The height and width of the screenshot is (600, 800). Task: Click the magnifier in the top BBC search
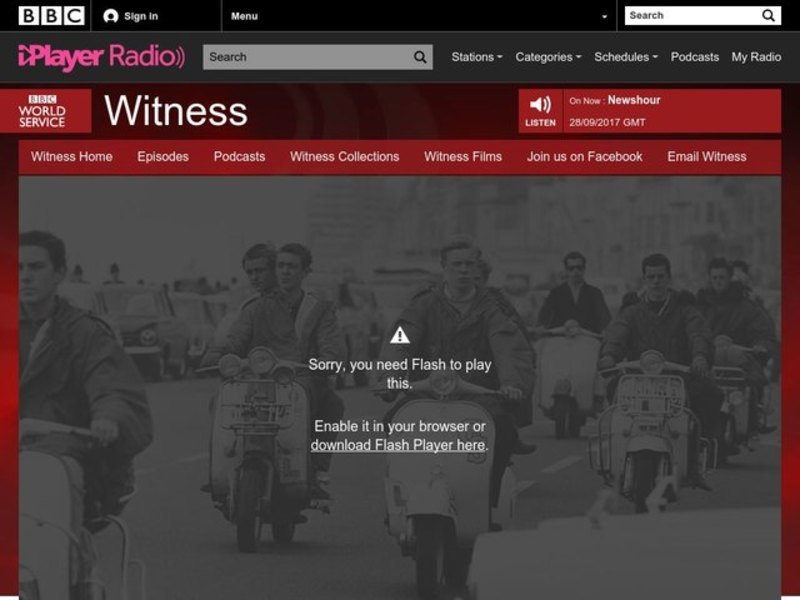pos(768,16)
